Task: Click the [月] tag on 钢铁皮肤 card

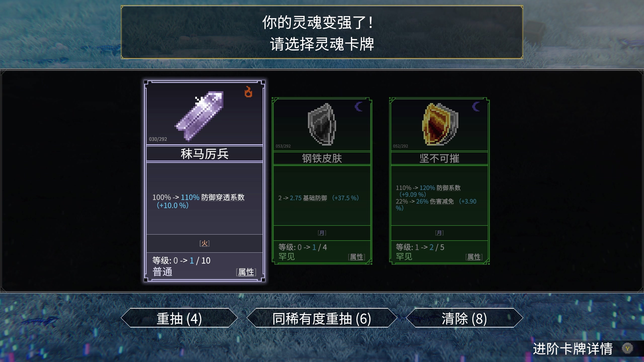Action: point(322,233)
